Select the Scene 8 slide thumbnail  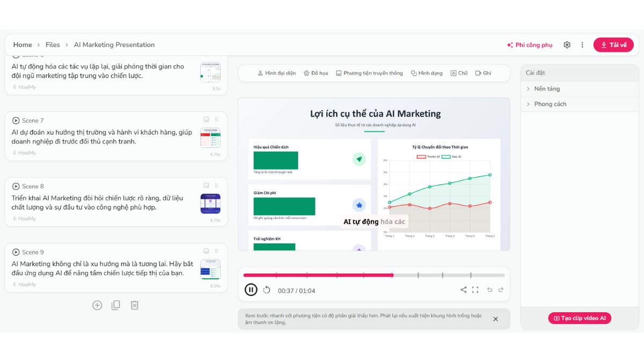tap(210, 204)
